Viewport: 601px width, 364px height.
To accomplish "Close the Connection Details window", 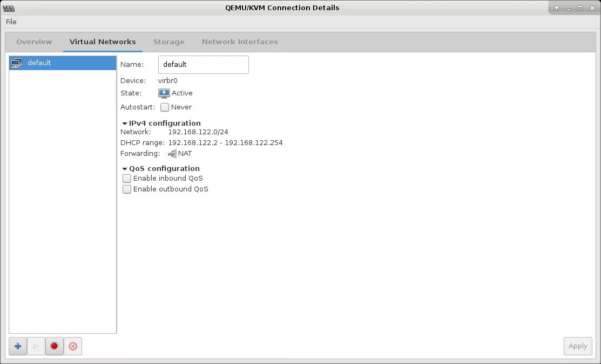I will coord(592,8).
